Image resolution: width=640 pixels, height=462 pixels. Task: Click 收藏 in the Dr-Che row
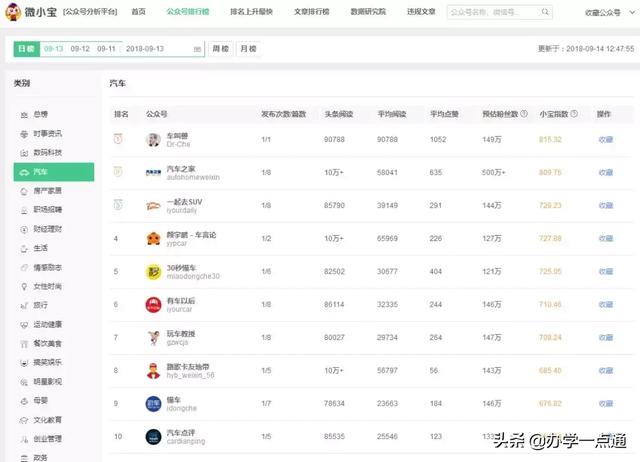(606, 140)
